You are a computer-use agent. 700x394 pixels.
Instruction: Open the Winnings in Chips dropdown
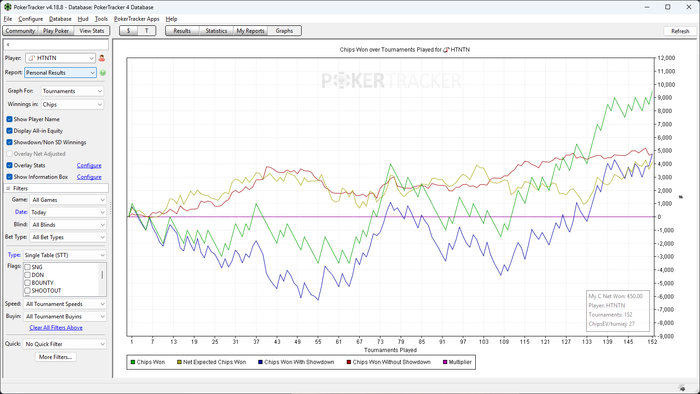click(72, 104)
